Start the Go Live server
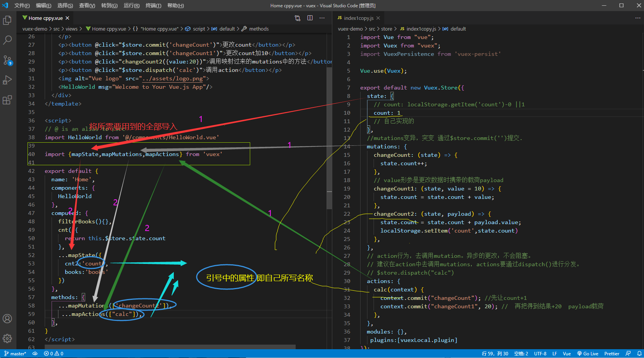 pos(588,354)
